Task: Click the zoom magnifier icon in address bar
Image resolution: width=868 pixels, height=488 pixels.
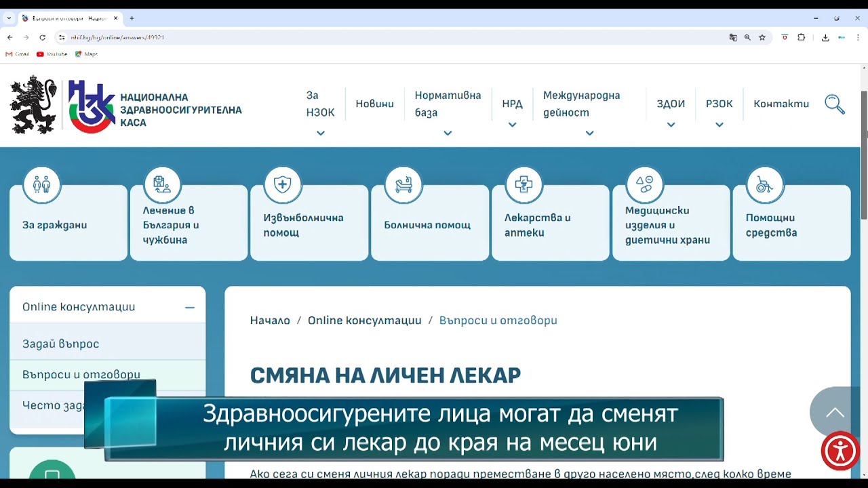Action: click(747, 37)
